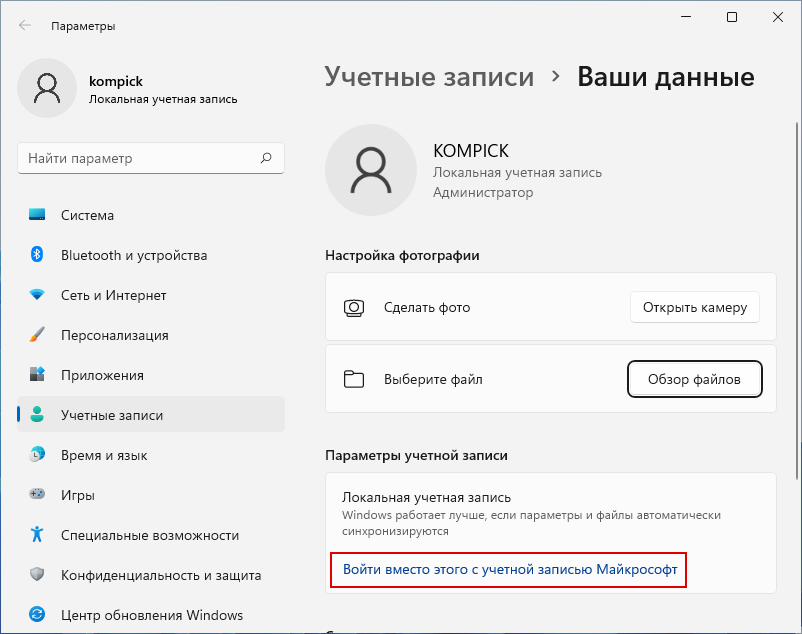Click the Учетные записи breadcrumb

429,77
